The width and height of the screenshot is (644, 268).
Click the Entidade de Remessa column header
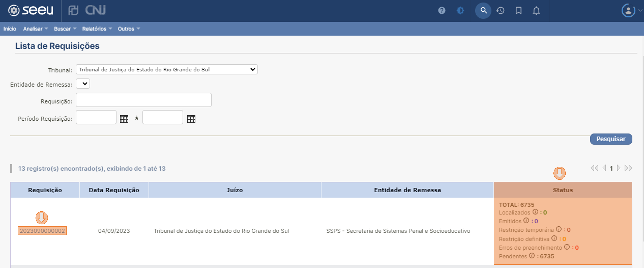click(408, 190)
